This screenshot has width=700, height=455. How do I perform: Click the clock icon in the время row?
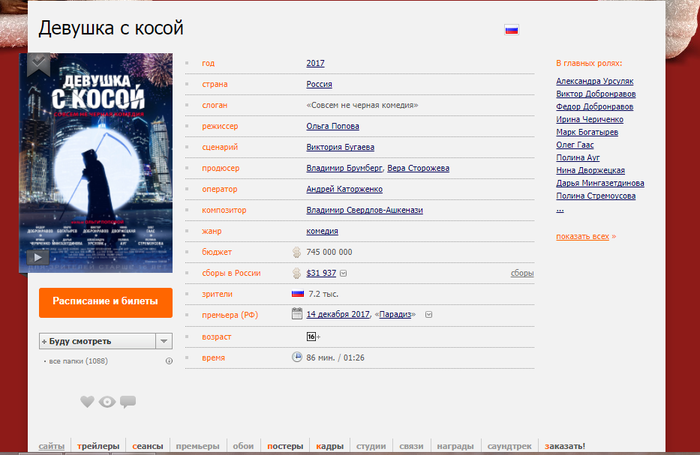click(297, 357)
